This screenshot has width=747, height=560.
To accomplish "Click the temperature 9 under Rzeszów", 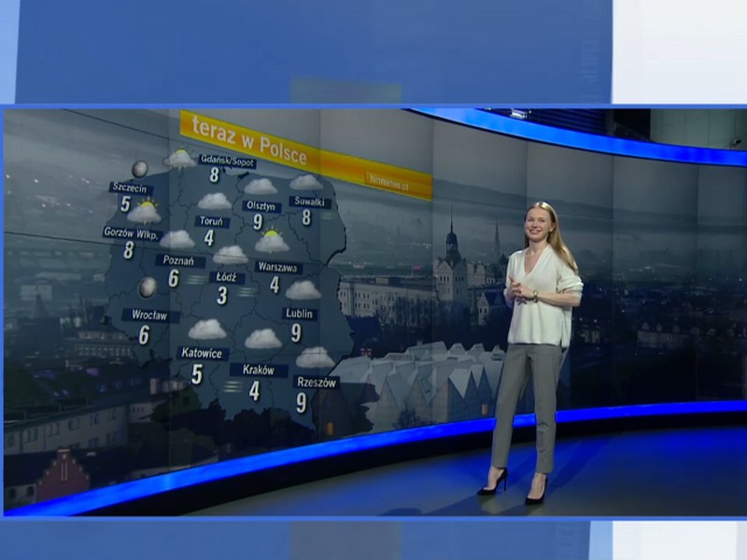I will click(301, 402).
